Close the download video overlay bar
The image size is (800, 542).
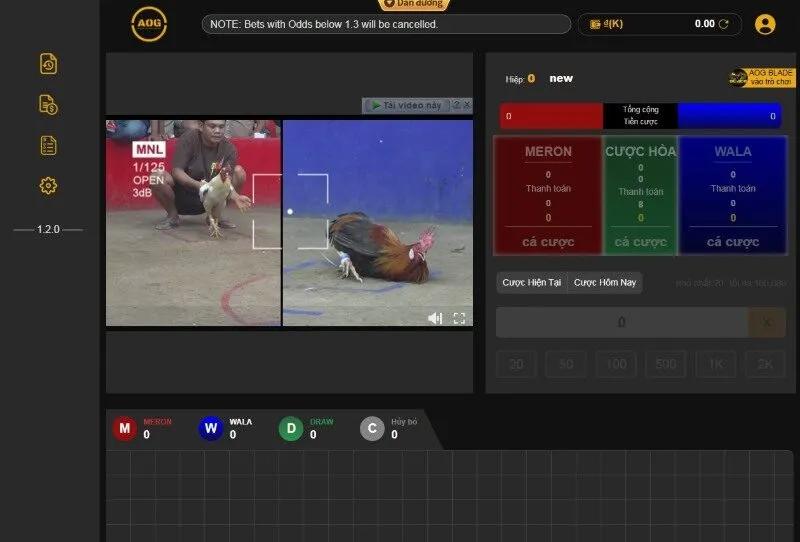(x=467, y=105)
